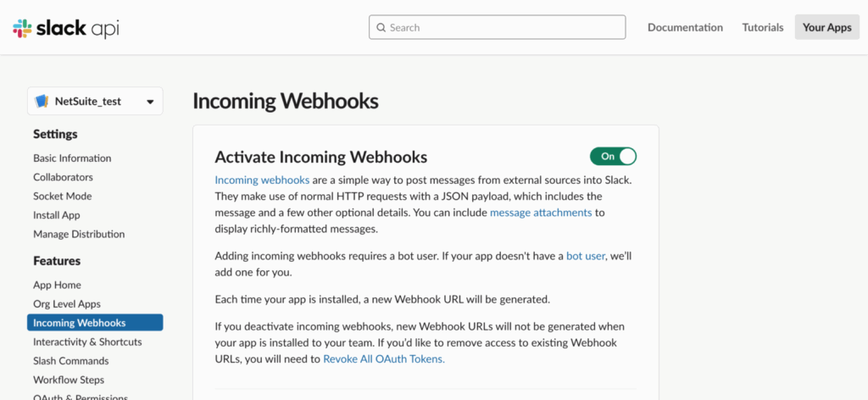Open Slash Commands in the Features list
Image resolution: width=868 pixels, height=400 pixels.
71,361
